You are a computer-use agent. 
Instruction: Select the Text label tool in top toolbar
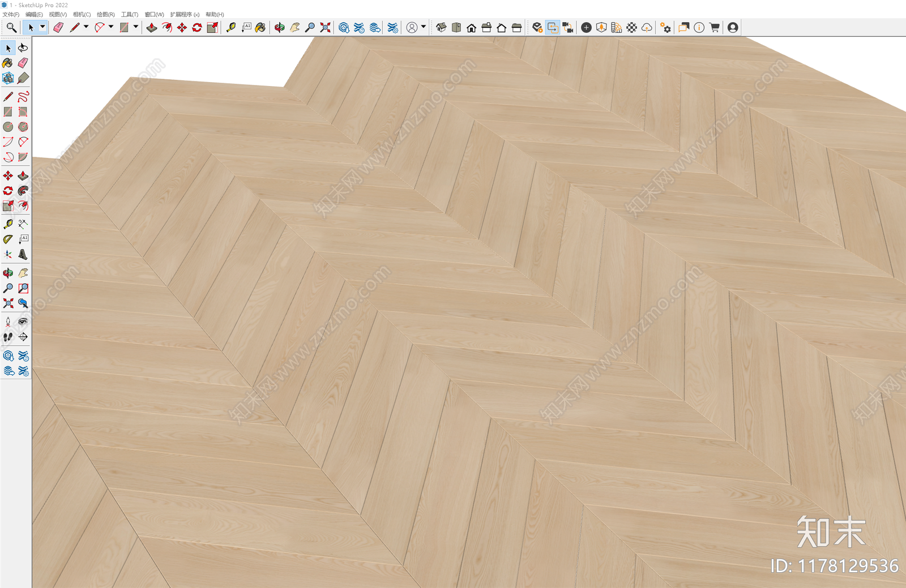pos(246,27)
